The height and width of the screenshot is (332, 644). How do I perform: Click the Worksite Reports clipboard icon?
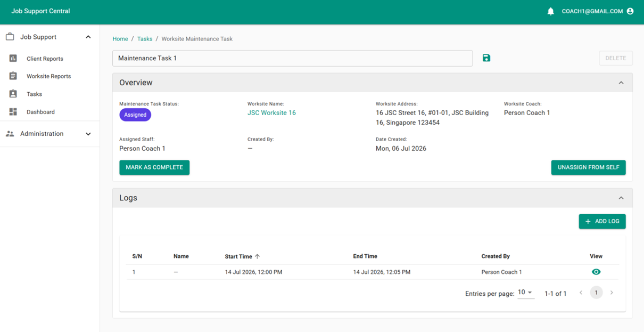click(13, 76)
